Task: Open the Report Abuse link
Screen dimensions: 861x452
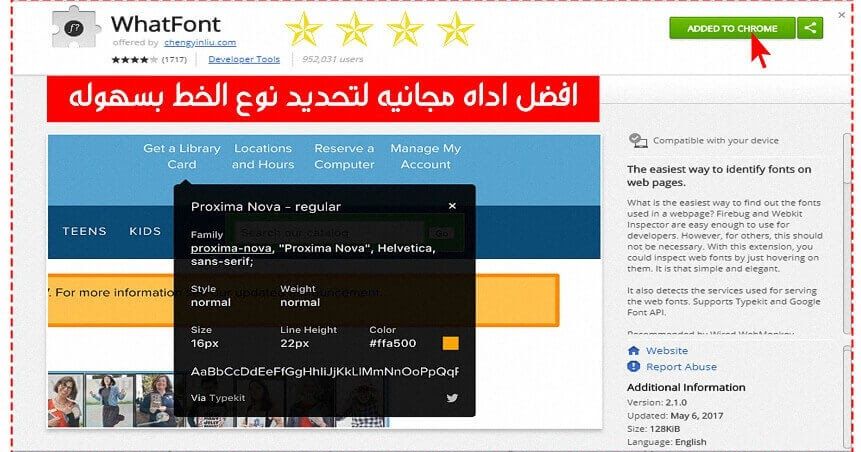Action: coord(681,367)
